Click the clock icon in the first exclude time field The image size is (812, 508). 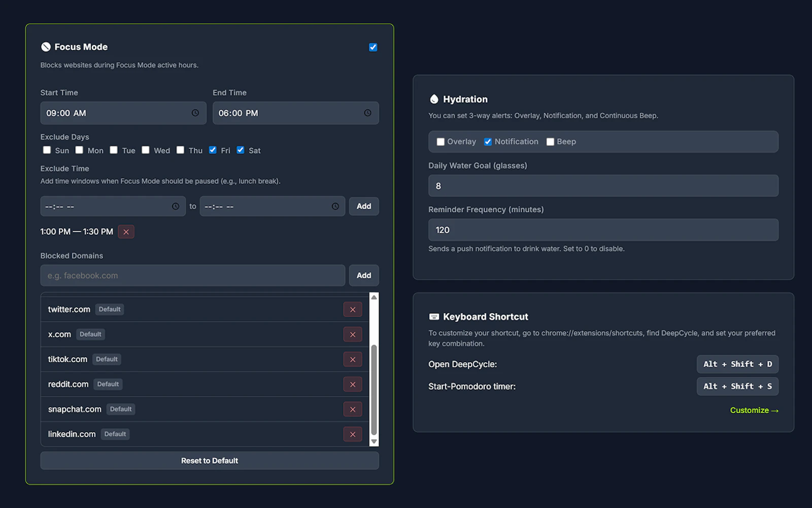pyautogui.click(x=177, y=206)
